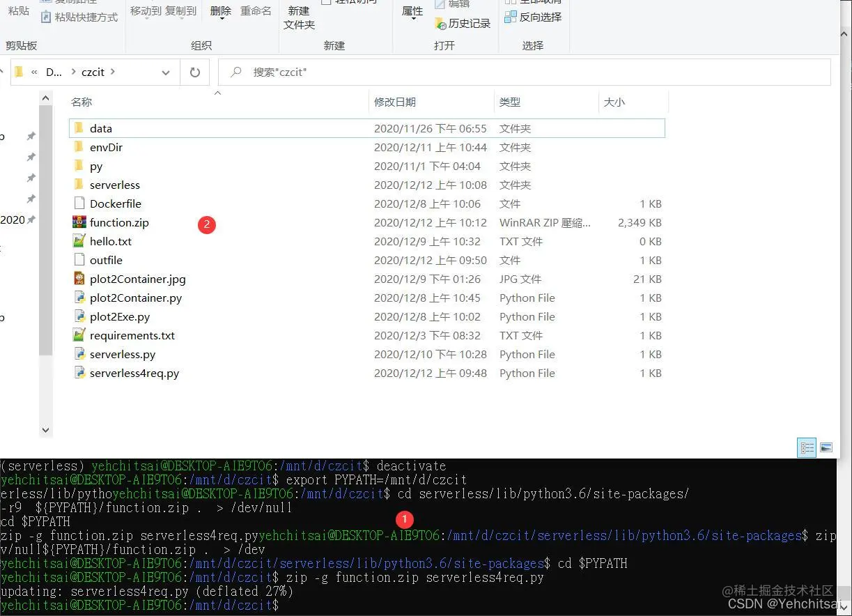Click JPG file type cell of plot2Container.jpg
The width and height of the screenshot is (852, 616).
click(520, 279)
